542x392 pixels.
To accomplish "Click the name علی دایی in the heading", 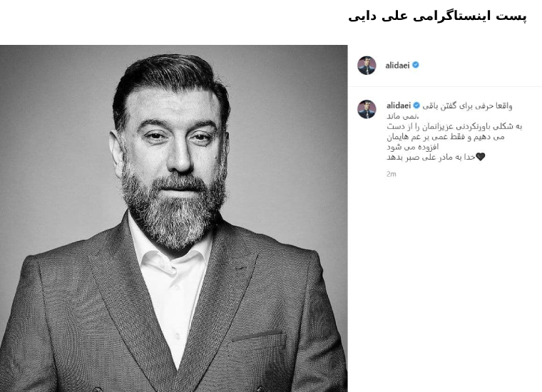I will (378, 16).
